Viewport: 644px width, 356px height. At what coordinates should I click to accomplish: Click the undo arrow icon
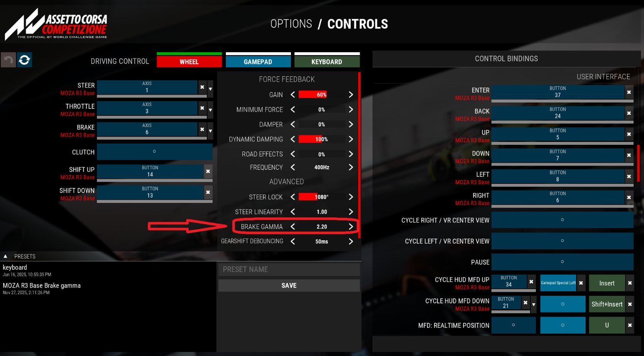pyautogui.click(x=8, y=60)
